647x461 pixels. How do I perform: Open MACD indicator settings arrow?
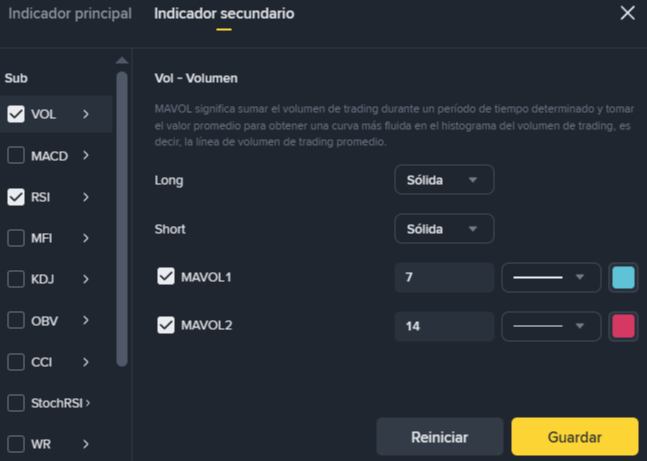click(x=86, y=156)
